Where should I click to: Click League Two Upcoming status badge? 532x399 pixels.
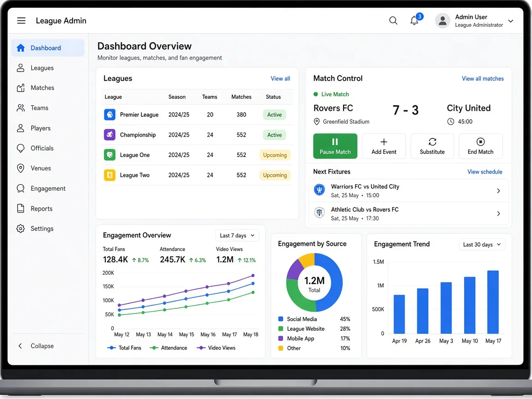pos(275,175)
